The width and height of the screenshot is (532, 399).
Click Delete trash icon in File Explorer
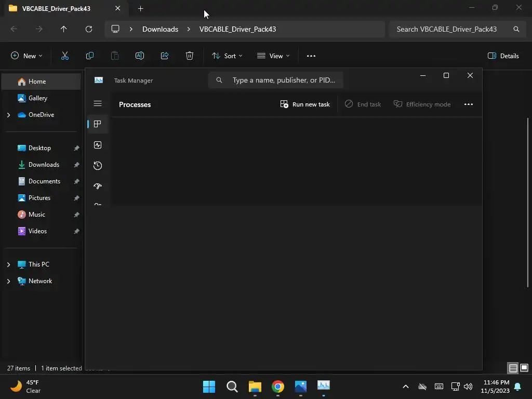click(190, 56)
